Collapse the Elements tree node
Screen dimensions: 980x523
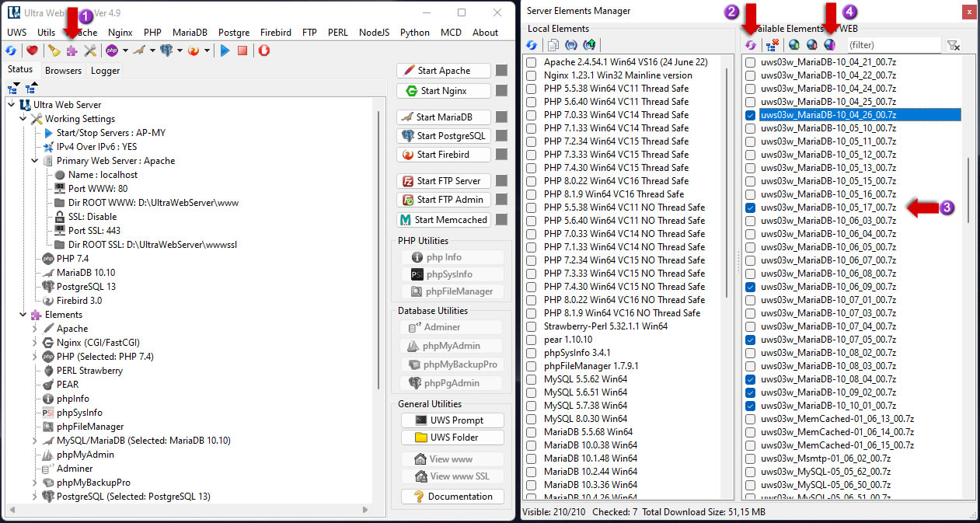(23, 315)
